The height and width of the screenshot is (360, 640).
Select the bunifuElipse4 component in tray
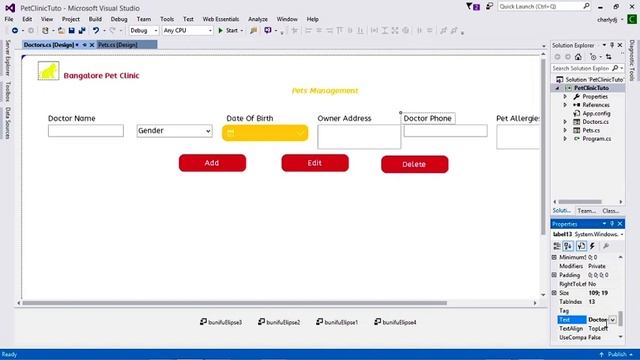tap(395, 322)
